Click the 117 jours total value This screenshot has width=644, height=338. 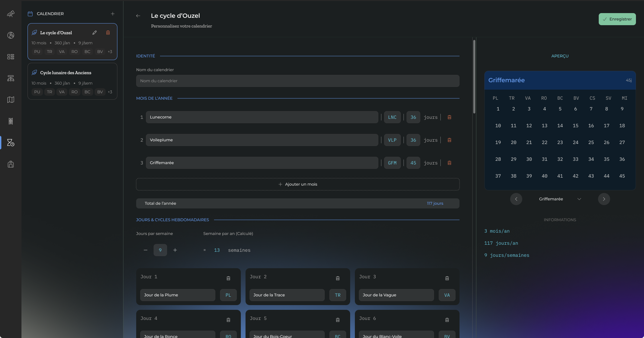click(x=435, y=203)
